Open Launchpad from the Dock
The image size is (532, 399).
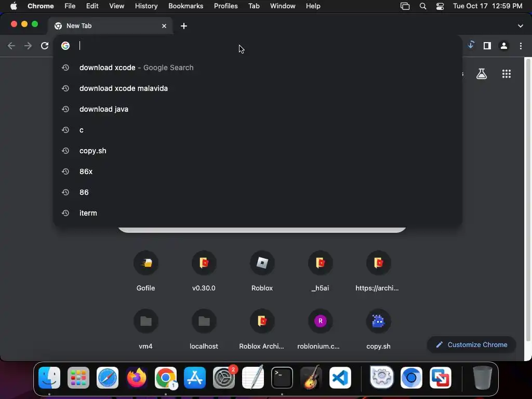(x=78, y=378)
